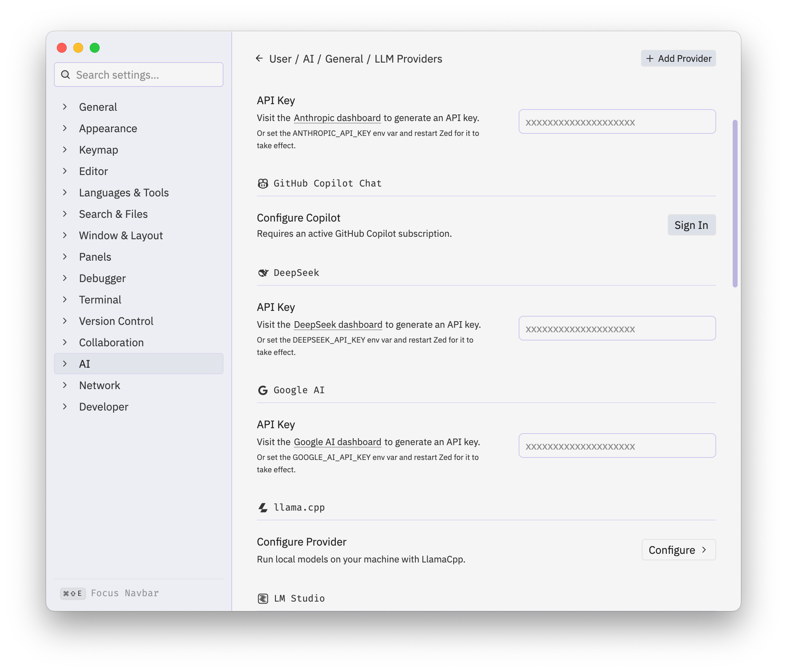Click the "AI" breadcrumb segment
Screen dimensions: 787x672
click(308, 59)
